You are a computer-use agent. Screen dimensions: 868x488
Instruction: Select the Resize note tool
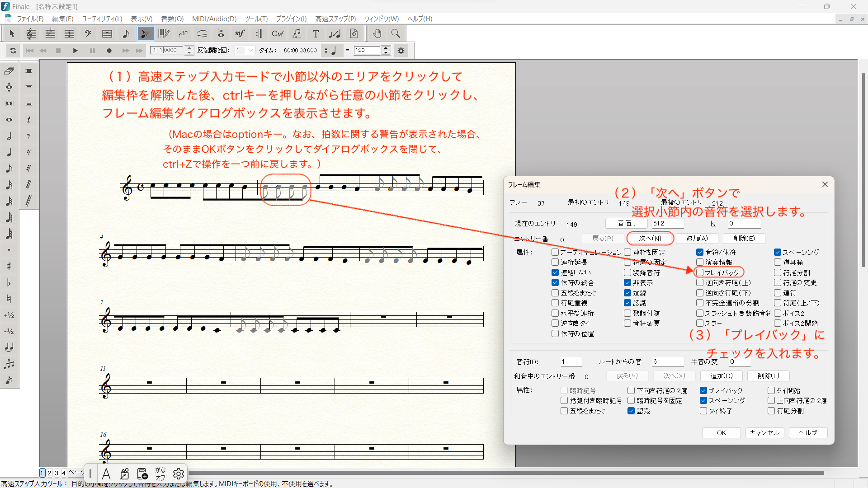coord(335,33)
